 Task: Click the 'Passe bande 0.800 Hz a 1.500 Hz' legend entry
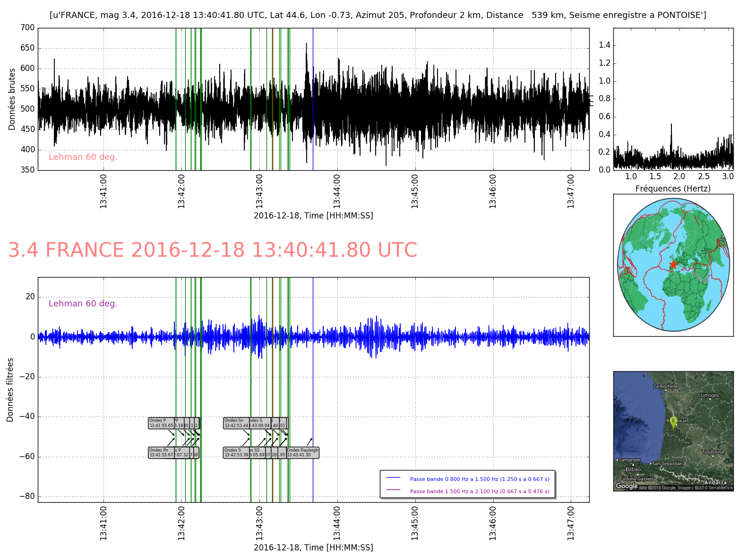pos(480,479)
